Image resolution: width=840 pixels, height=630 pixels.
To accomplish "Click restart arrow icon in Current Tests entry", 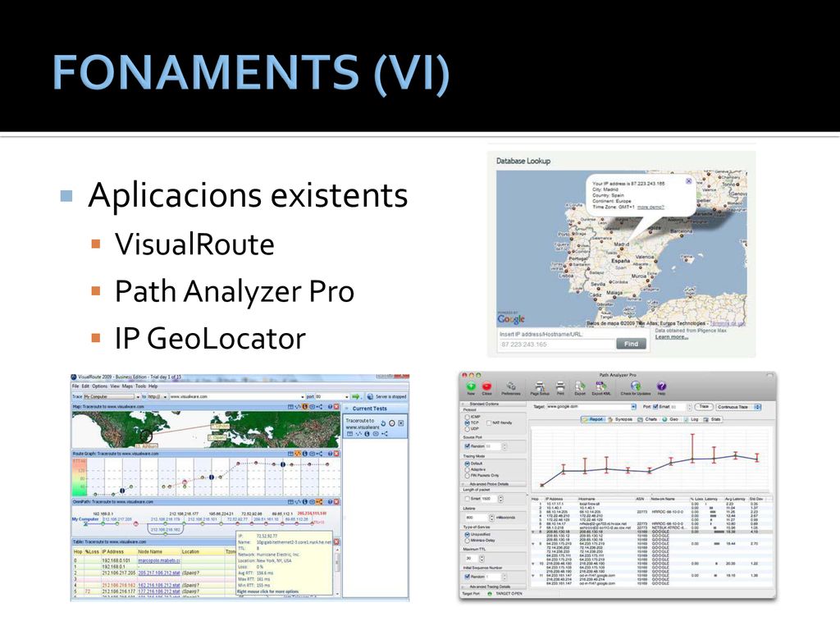I will tap(383, 423).
